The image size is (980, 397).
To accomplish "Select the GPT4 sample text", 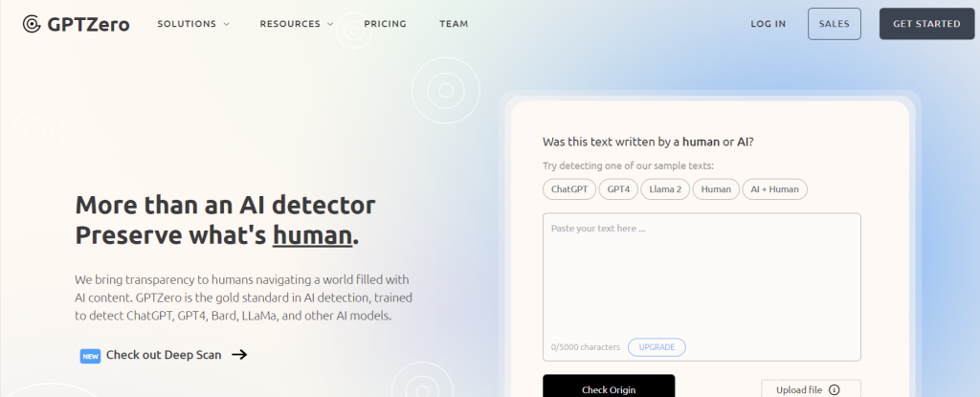I will click(618, 189).
